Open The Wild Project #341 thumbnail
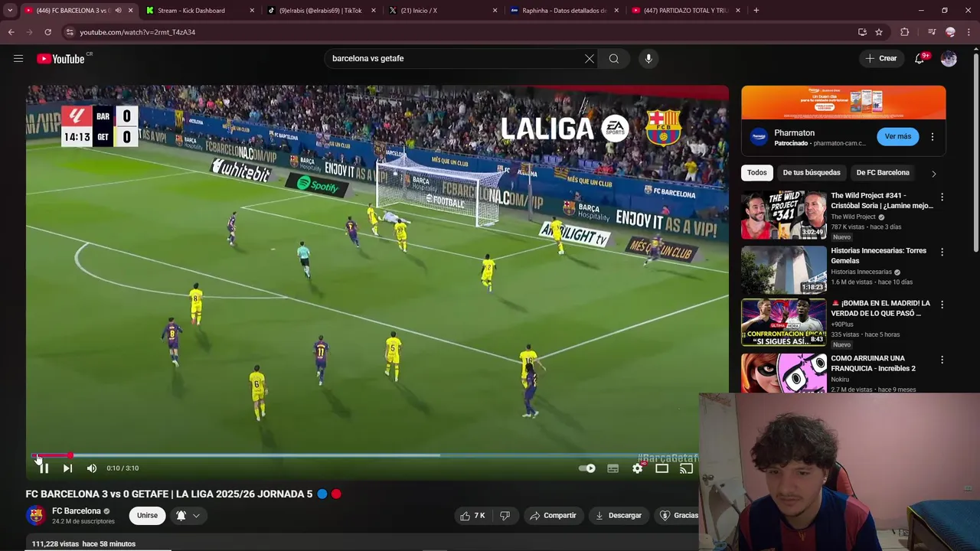This screenshot has height=551, width=980. (784, 215)
